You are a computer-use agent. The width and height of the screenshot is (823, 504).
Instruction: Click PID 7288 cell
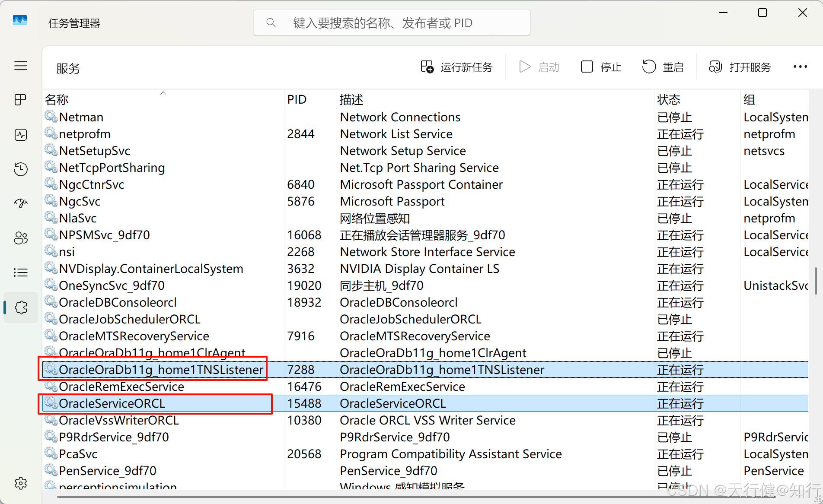(301, 370)
